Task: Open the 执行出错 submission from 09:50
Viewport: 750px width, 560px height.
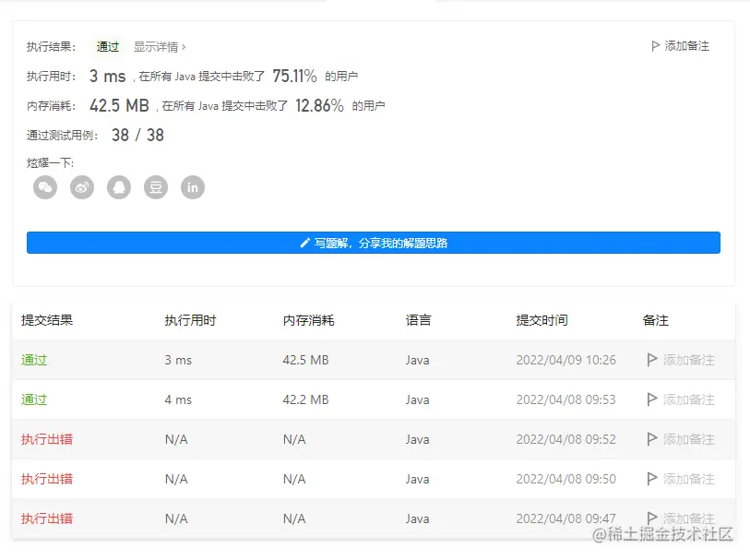Action: (x=47, y=479)
